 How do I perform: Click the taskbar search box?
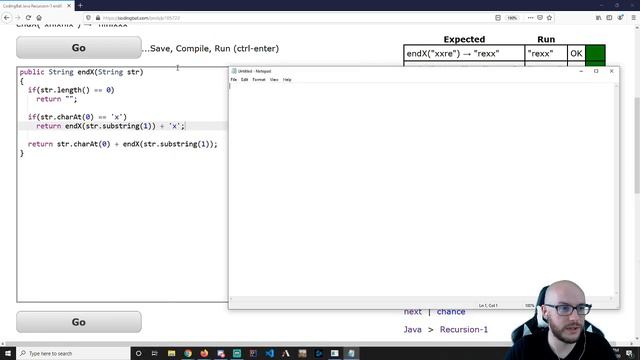click(x=73, y=353)
